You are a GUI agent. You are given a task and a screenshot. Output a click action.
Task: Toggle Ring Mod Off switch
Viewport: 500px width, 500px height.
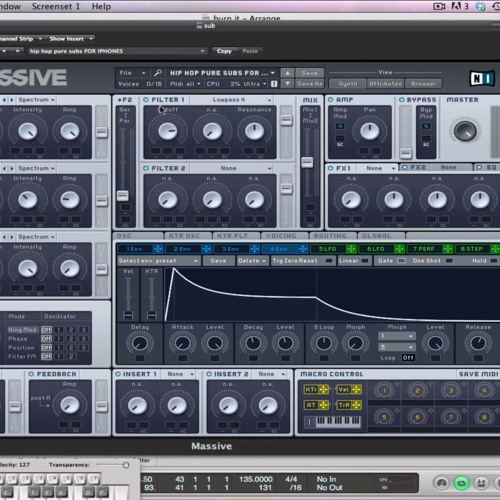(x=46, y=330)
